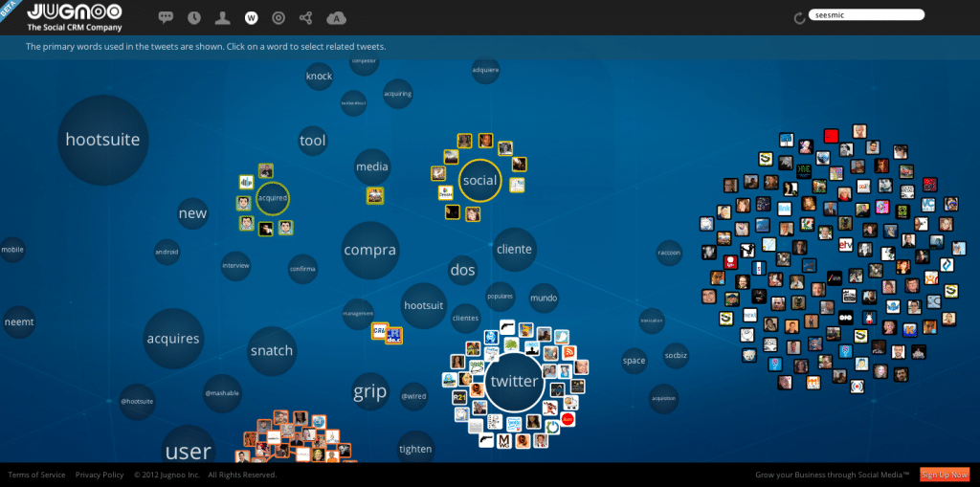Choose the compra word bubble

(369, 251)
